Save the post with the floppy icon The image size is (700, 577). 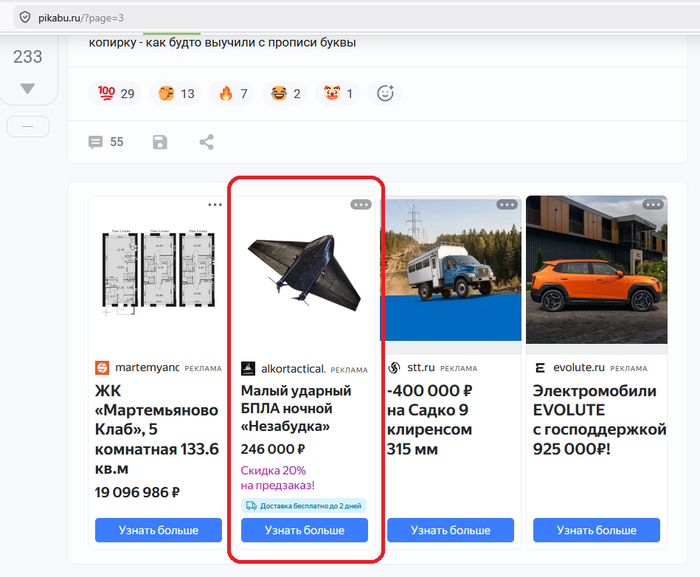(x=160, y=142)
